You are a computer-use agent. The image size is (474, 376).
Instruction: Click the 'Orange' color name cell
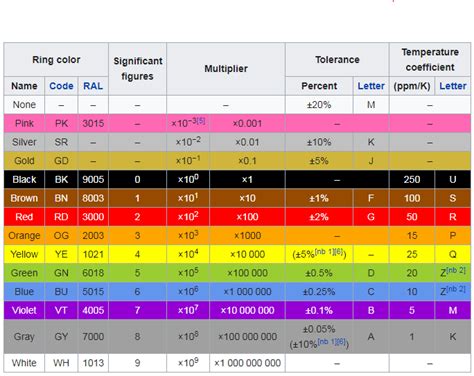click(24, 235)
